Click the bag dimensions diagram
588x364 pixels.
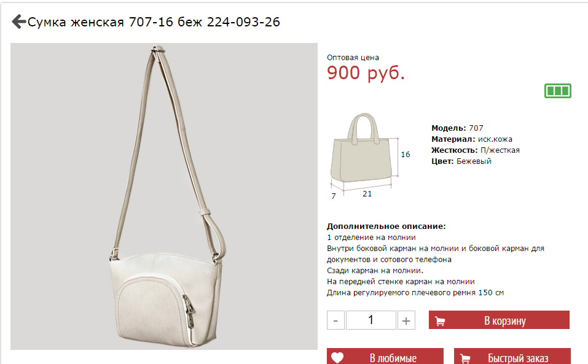(x=370, y=155)
